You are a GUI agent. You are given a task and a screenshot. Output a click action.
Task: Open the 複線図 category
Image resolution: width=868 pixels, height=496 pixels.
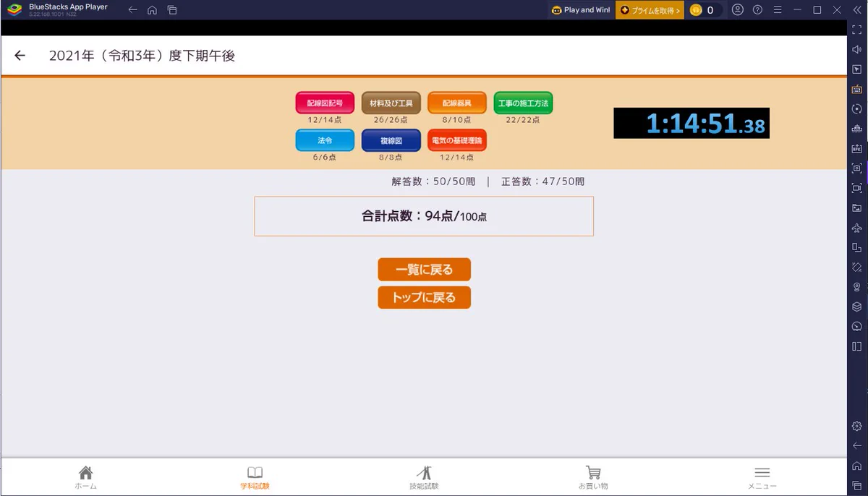coord(391,140)
